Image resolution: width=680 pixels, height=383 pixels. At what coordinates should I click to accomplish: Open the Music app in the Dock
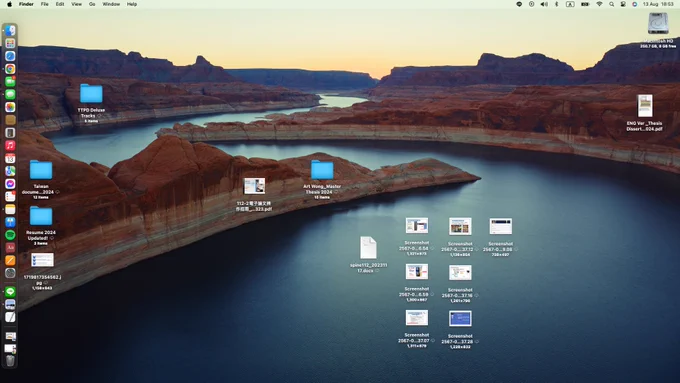10,145
